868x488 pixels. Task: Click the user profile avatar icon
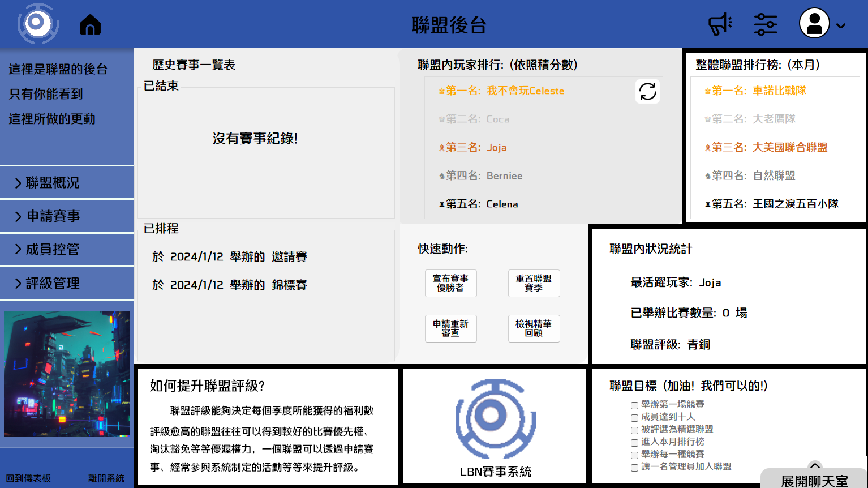(814, 24)
